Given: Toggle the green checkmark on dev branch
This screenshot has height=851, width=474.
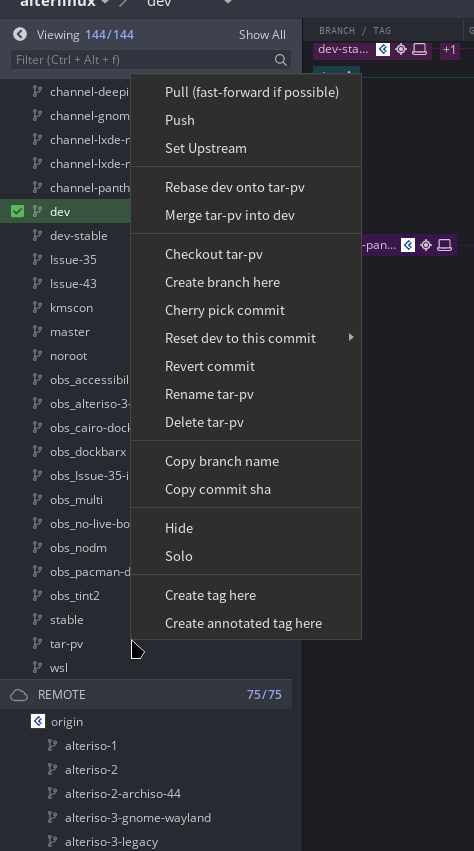Looking at the screenshot, I should [x=17, y=211].
